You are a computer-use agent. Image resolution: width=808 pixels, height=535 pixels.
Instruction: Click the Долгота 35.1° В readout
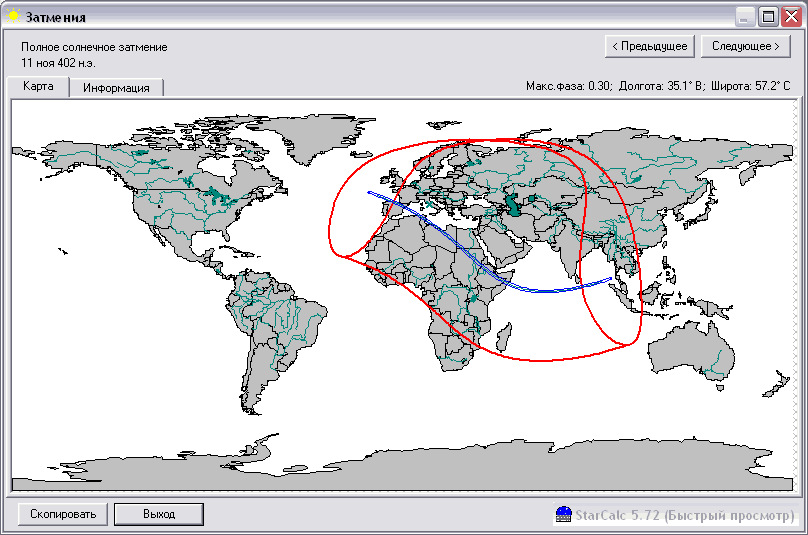661,86
